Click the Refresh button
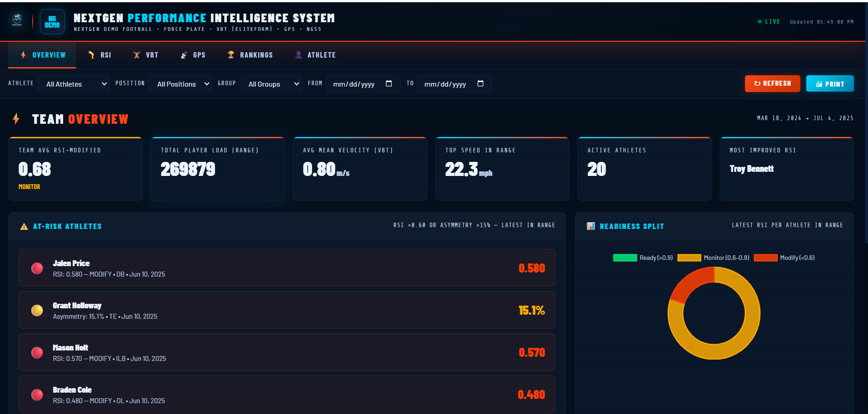This screenshot has width=868, height=414. (x=772, y=83)
